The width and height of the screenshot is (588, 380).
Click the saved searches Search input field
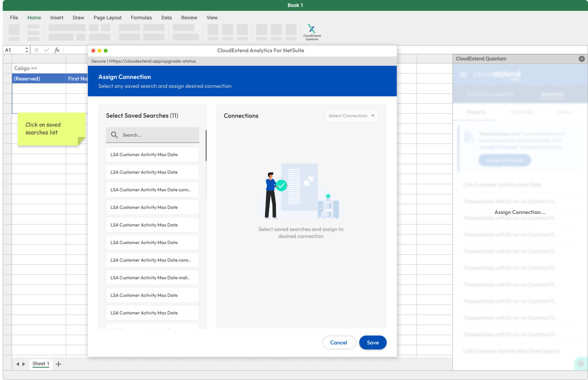153,135
